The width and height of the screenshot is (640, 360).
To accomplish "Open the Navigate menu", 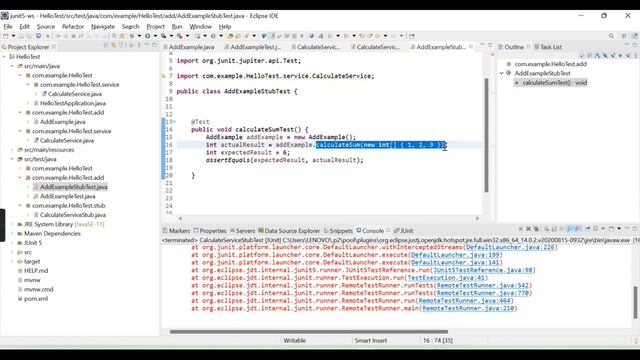I will tap(103, 27).
